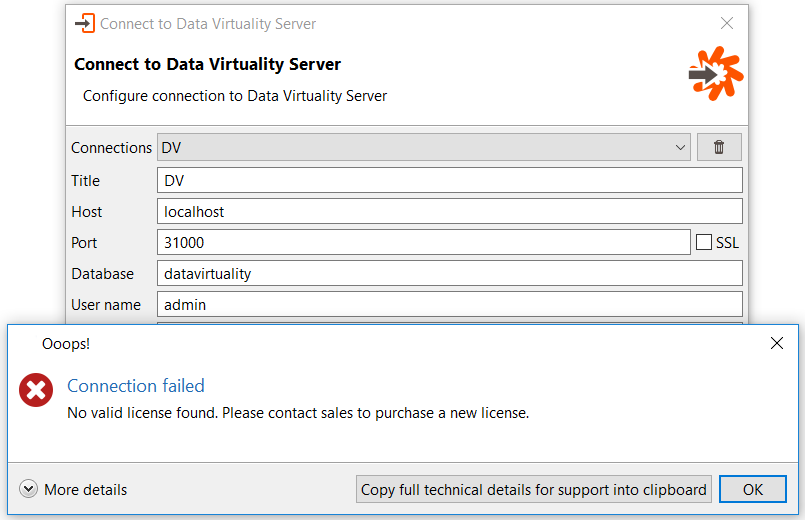Focus the Database field containing datavirtuality
Image resolution: width=805 pixels, height=520 pixels.
[x=450, y=273]
